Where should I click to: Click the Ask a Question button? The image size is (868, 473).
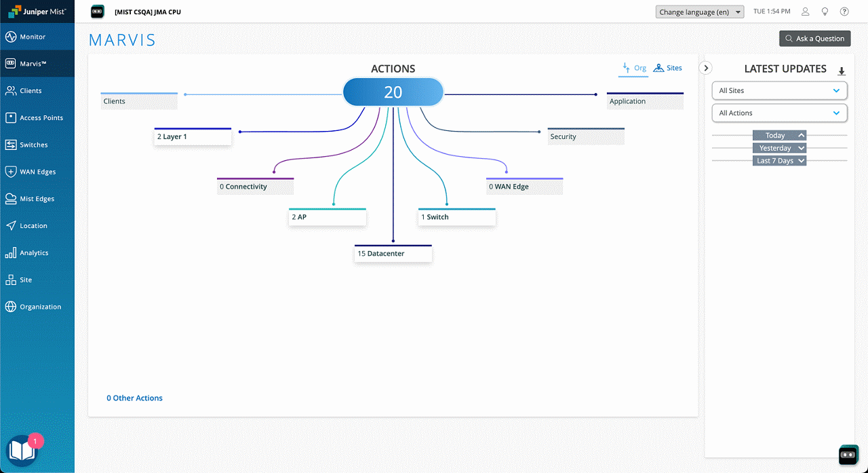pyautogui.click(x=814, y=39)
